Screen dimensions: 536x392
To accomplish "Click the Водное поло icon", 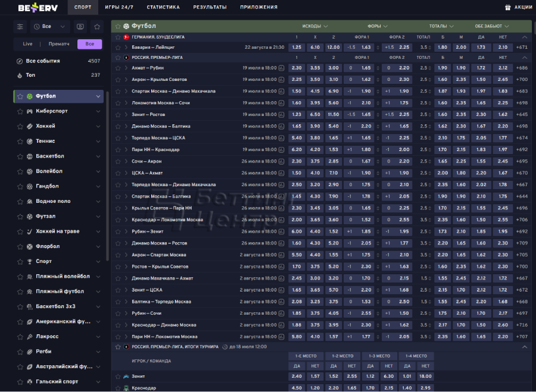I will pos(30,202).
